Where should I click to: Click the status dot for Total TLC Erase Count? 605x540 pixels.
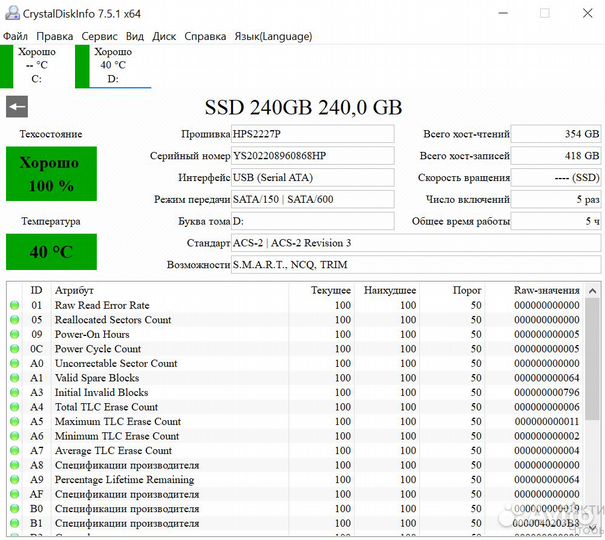(x=15, y=407)
